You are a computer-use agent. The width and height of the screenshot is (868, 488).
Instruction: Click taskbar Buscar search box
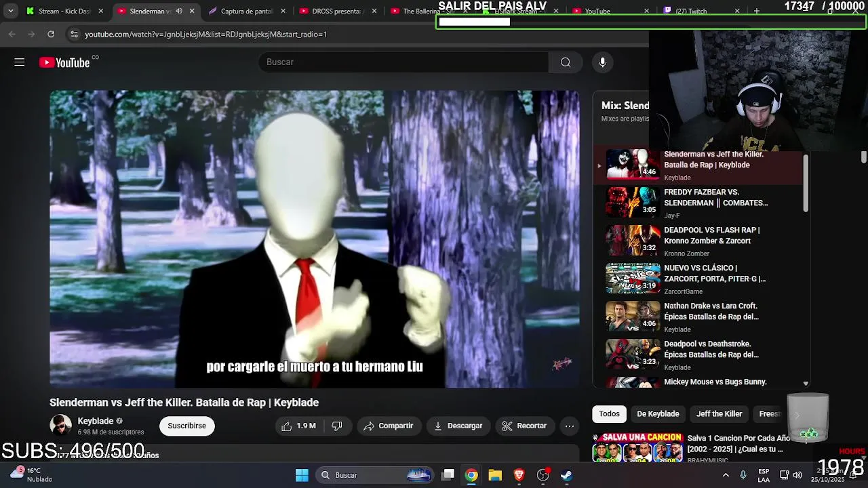pyautogui.click(x=375, y=475)
